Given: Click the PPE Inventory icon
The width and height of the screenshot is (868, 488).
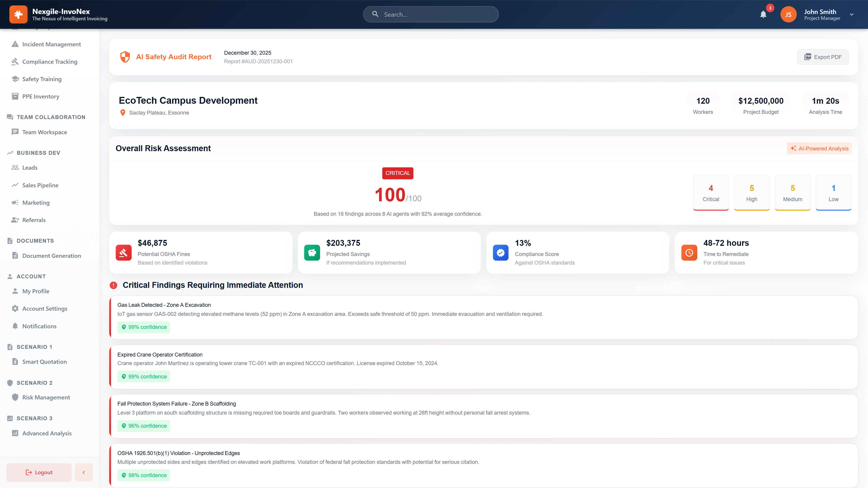Looking at the screenshot, I should click(15, 96).
